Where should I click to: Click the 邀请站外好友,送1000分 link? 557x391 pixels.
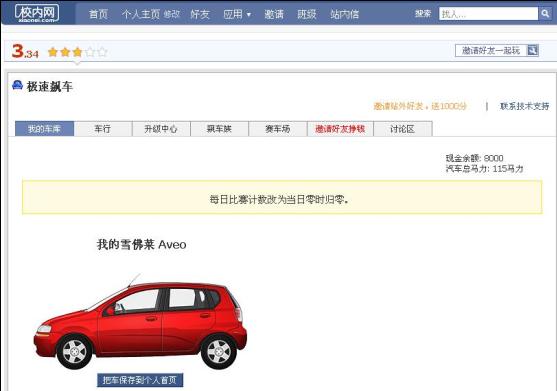click(420, 106)
